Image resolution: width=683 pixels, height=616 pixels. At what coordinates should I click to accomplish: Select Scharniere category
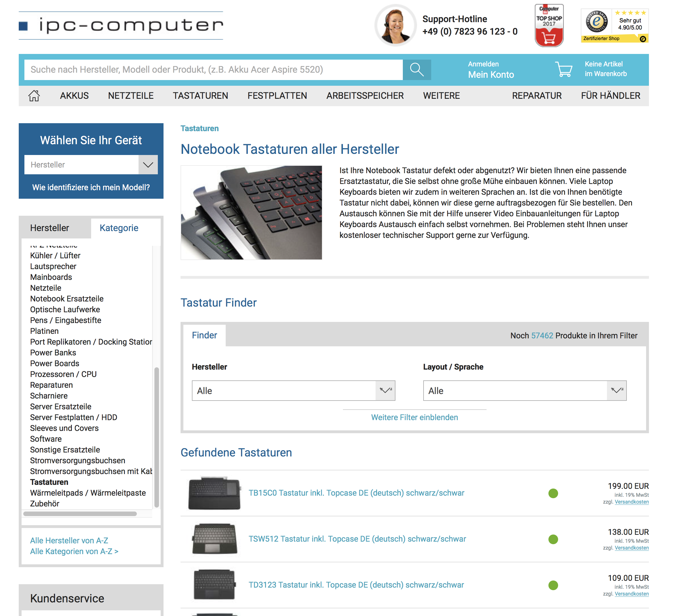[x=49, y=396]
